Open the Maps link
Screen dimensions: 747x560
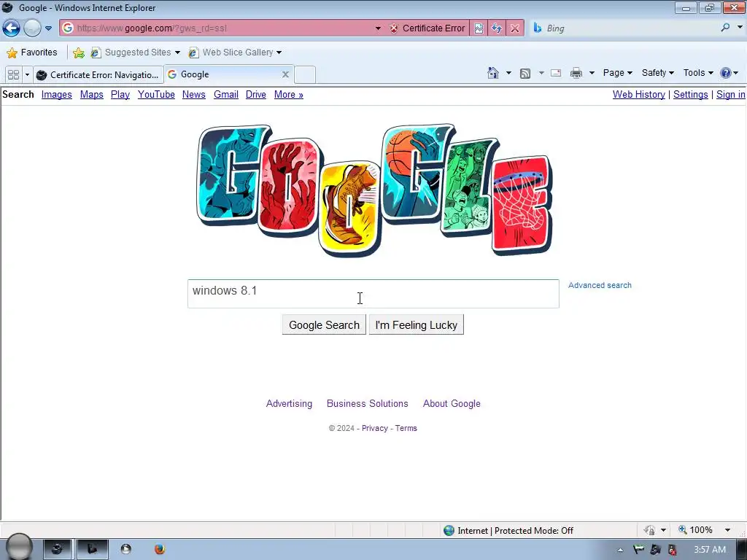91,94
